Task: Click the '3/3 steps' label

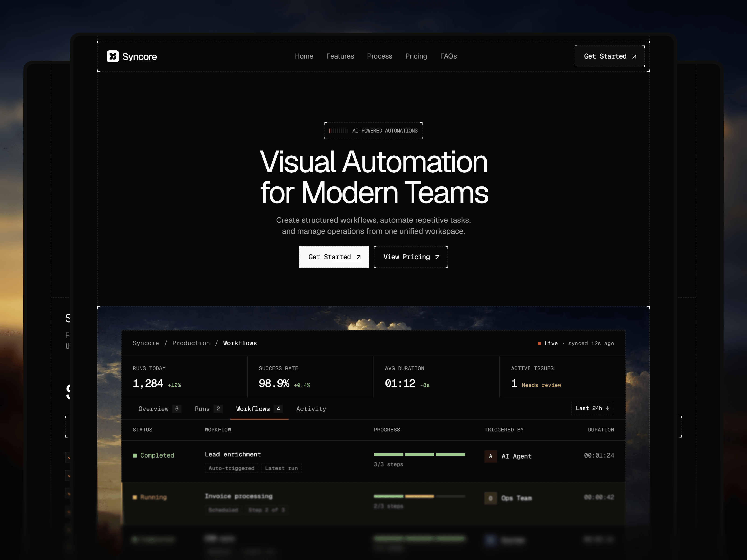Action: coord(388,465)
